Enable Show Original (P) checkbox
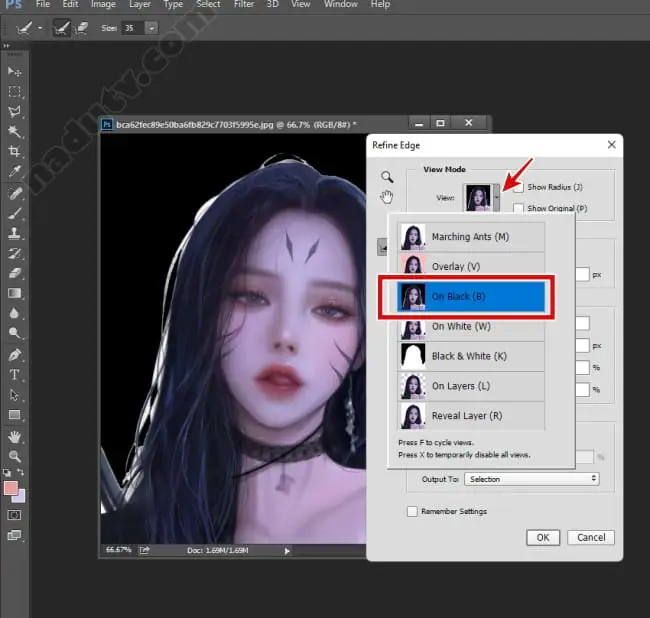 (x=518, y=208)
